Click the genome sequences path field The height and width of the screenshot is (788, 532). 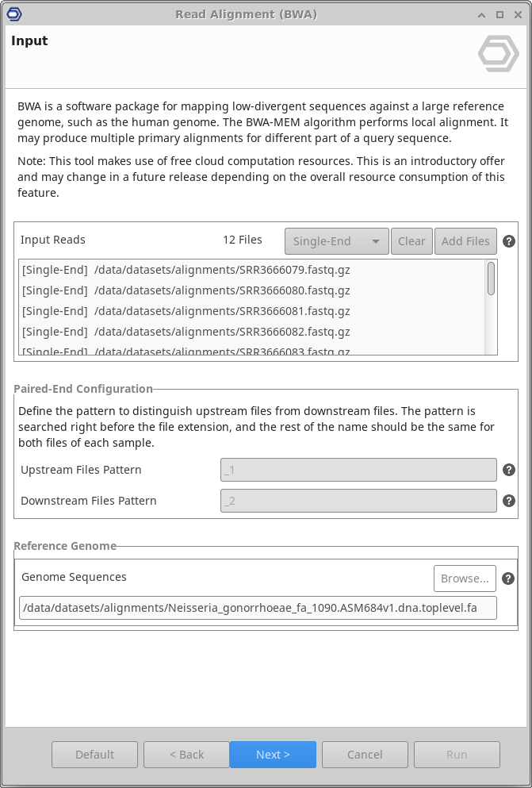pyautogui.click(x=258, y=608)
